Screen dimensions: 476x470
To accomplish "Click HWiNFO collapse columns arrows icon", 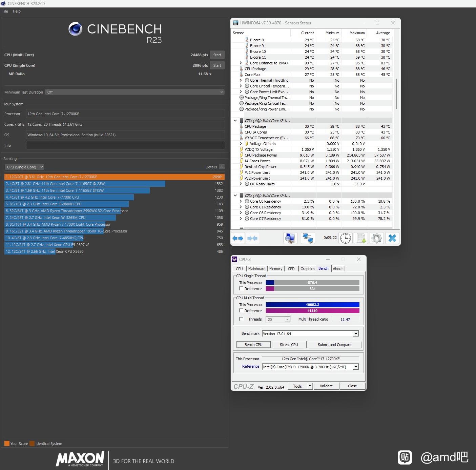I will 252,238.
